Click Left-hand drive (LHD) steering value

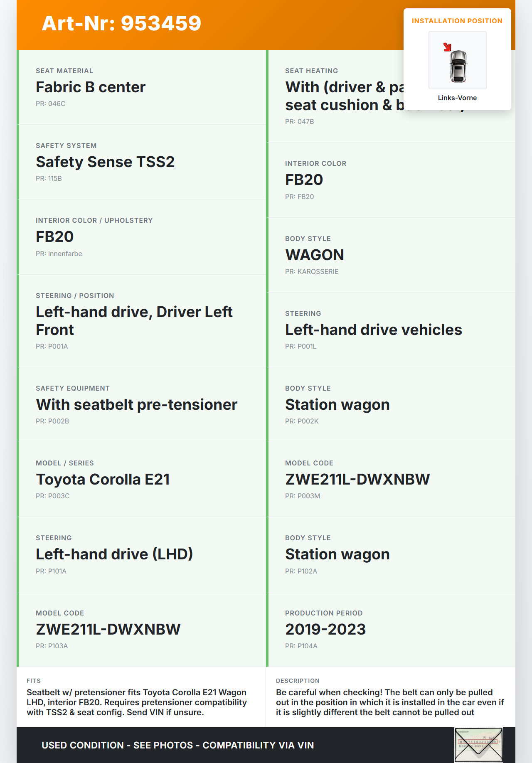[x=114, y=554]
